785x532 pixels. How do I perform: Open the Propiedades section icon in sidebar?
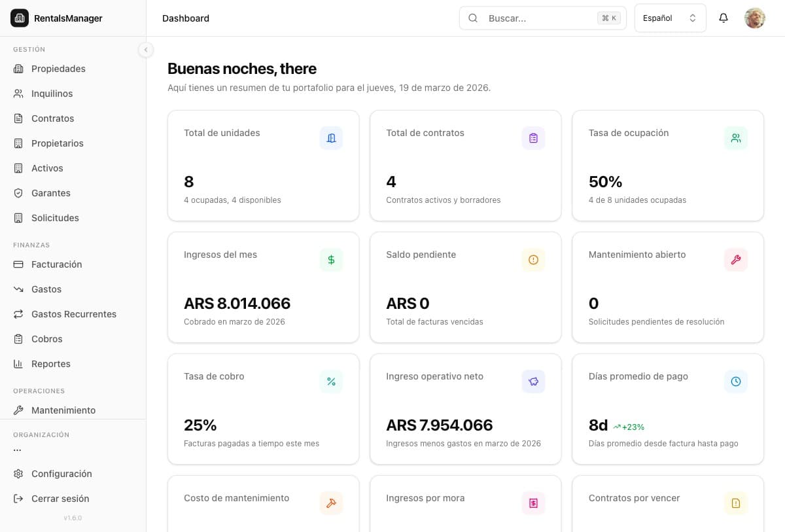[x=18, y=69]
